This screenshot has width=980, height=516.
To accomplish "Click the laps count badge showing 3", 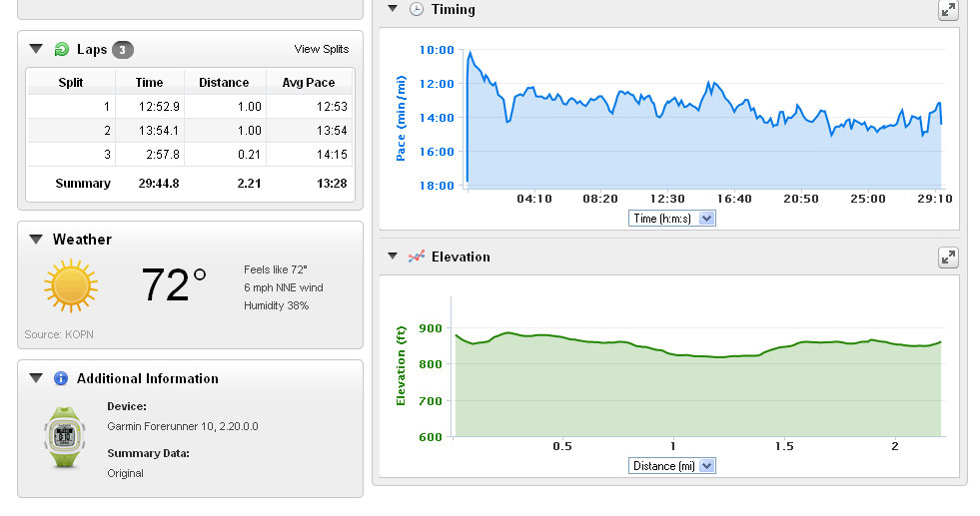I will (x=122, y=50).
